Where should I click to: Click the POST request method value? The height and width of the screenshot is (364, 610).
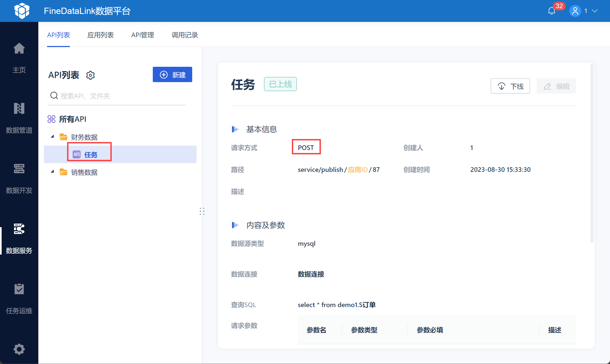tap(306, 148)
